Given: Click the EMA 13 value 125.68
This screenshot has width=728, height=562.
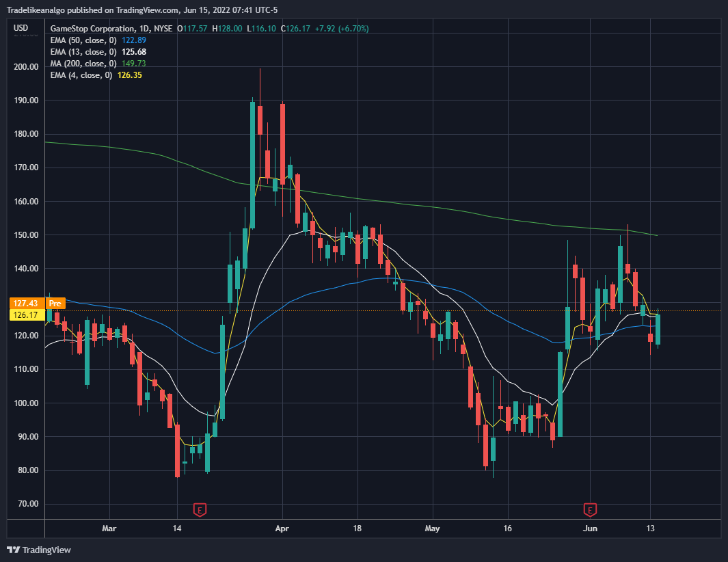Looking at the screenshot, I should coord(134,52).
